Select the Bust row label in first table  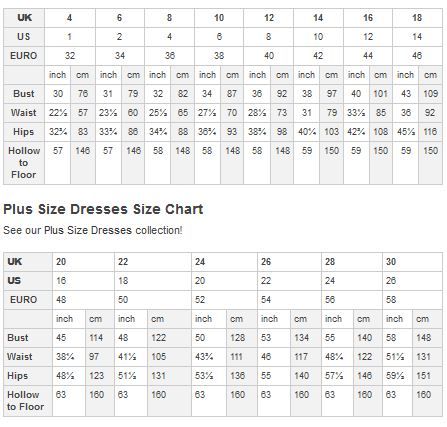coord(24,94)
